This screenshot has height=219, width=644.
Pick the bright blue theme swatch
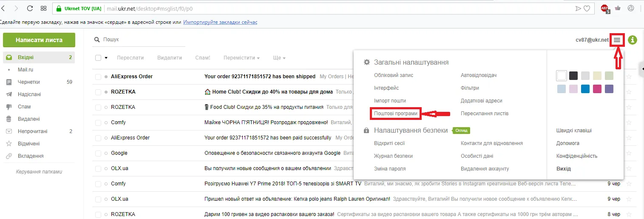coord(585,89)
